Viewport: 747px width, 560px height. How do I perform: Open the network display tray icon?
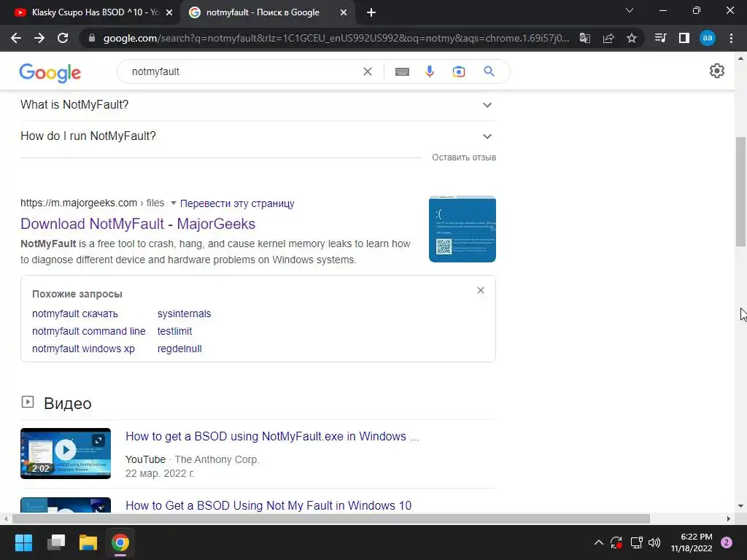pos(636,542)
